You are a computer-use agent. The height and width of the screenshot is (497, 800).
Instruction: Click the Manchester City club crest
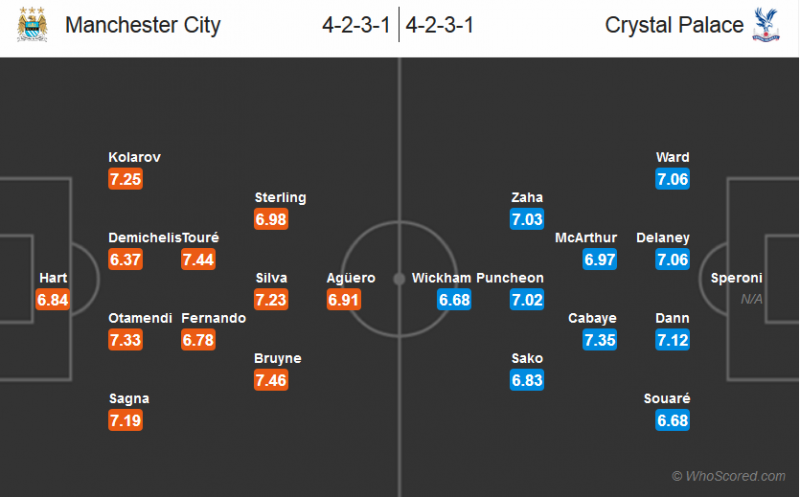click(x=32, y=24)
